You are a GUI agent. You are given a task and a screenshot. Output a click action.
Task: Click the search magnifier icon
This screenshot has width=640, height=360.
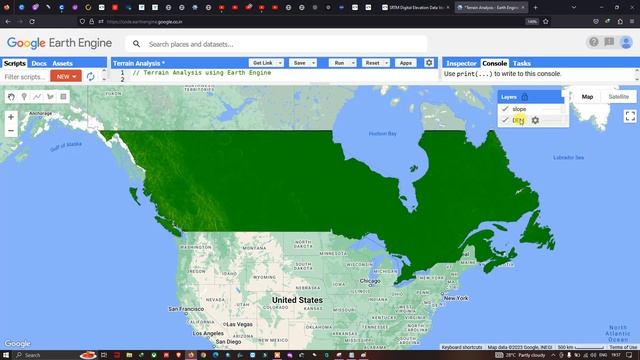tap(136, 44)
